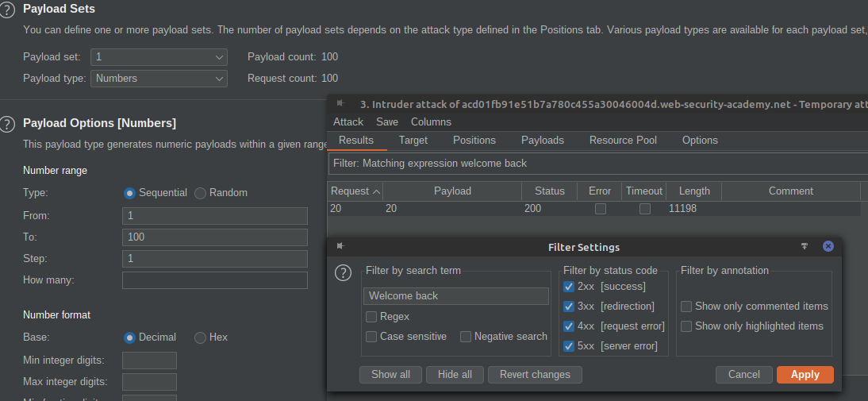Enable Show only highlighted items

[x=686, y=327]
